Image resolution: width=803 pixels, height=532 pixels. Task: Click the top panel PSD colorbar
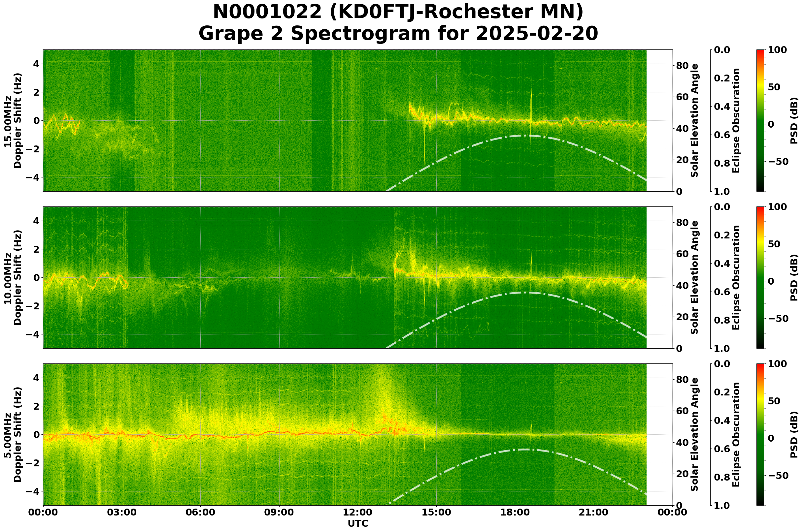point(760,120)
